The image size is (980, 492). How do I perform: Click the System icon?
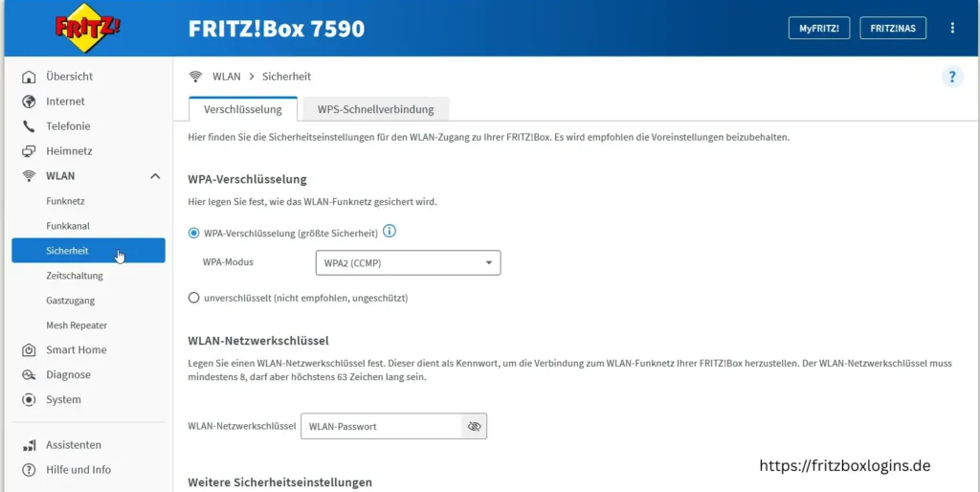(x=29, y=399)
